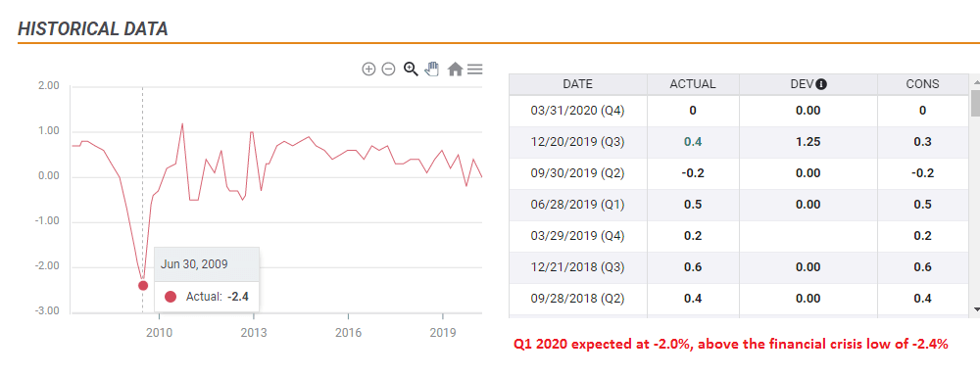Click the Actual: -2.4 tooltip legend
The height and width of the screenshot is (377, 980).
tap(206, 297)
